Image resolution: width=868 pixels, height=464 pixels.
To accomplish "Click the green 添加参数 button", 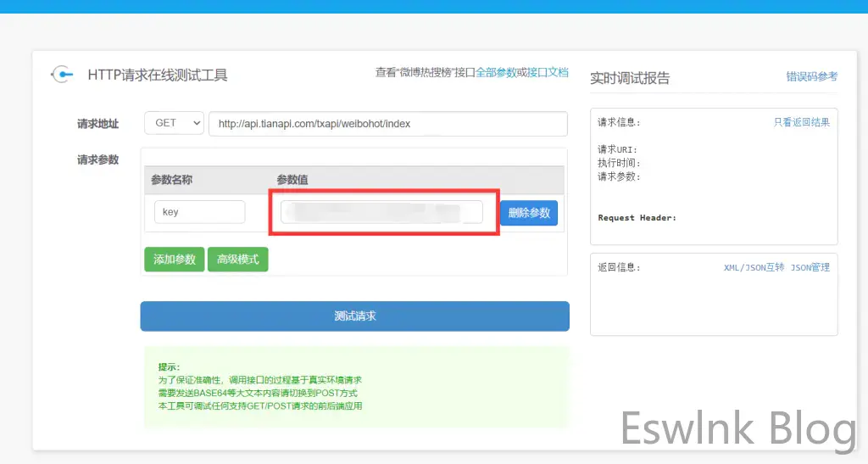I will (x=174, y=260).
